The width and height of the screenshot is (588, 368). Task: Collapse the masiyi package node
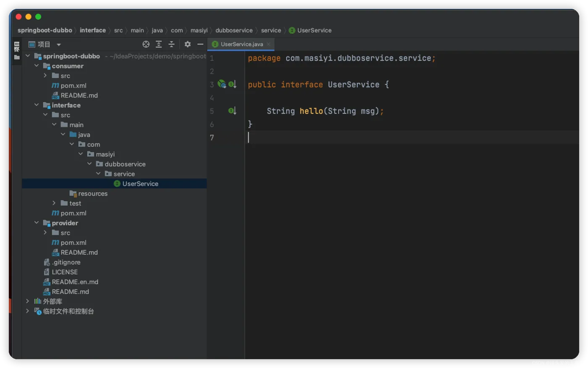click(81, 154)
